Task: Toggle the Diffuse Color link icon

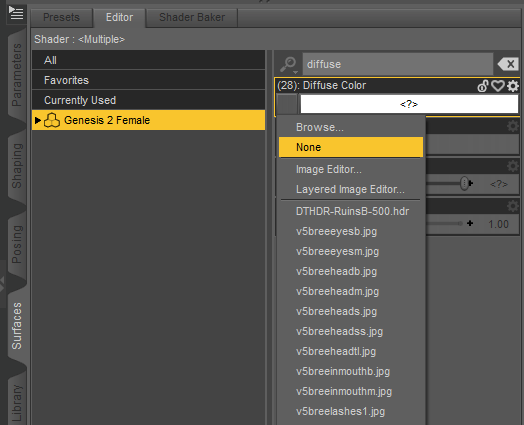Action: coord(483,86)
